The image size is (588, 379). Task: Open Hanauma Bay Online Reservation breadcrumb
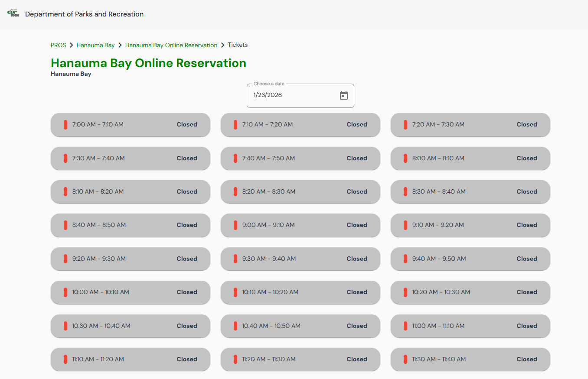pyautogui.click(x=171, y=45)
